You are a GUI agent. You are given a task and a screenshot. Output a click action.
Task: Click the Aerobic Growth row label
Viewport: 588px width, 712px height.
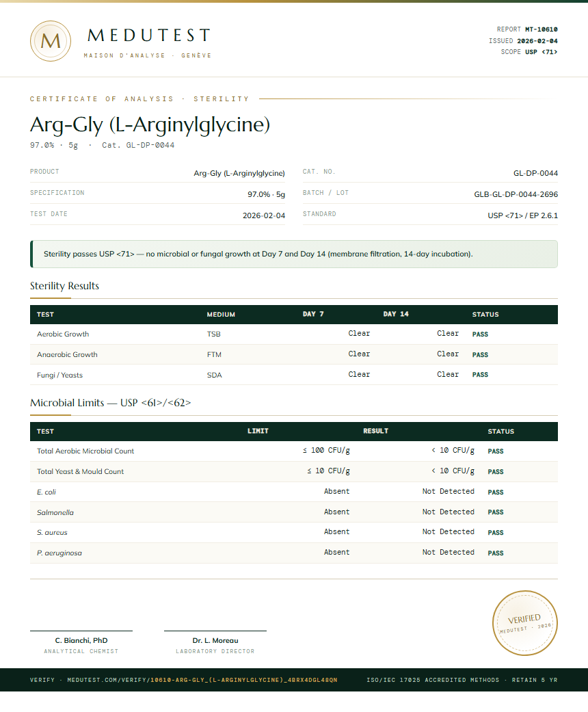(x=63, y=334)
